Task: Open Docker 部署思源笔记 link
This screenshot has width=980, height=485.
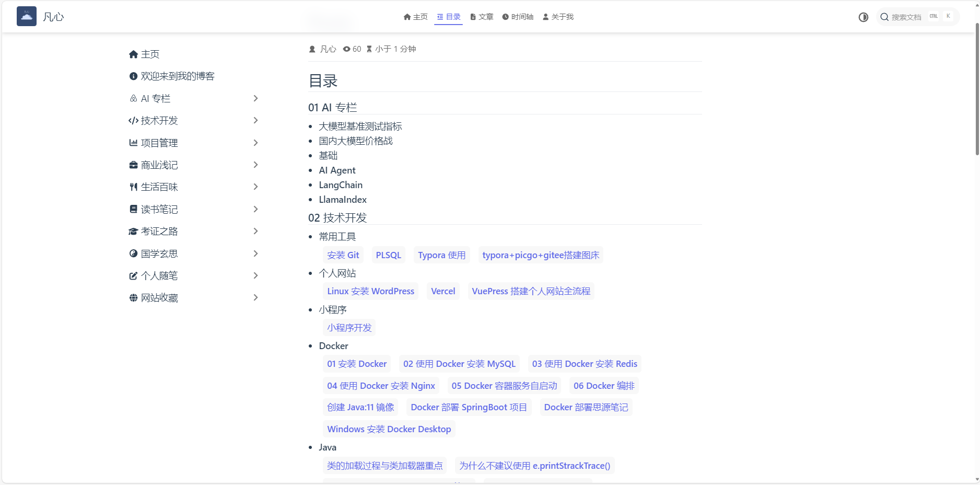Action: (x=586, y=407)
